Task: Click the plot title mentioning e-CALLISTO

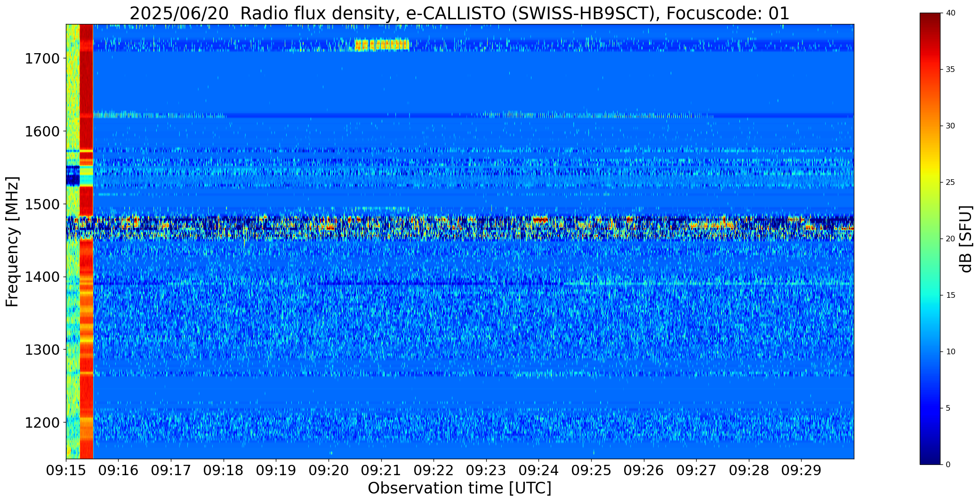Action: pyautogui.click(x=459, y=13)
